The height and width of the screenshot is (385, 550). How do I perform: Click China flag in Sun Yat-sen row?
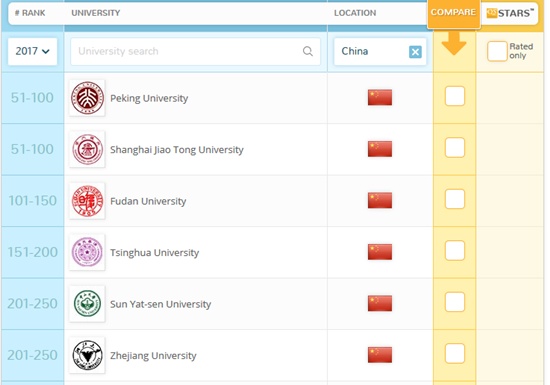click(x=380, y=303)
